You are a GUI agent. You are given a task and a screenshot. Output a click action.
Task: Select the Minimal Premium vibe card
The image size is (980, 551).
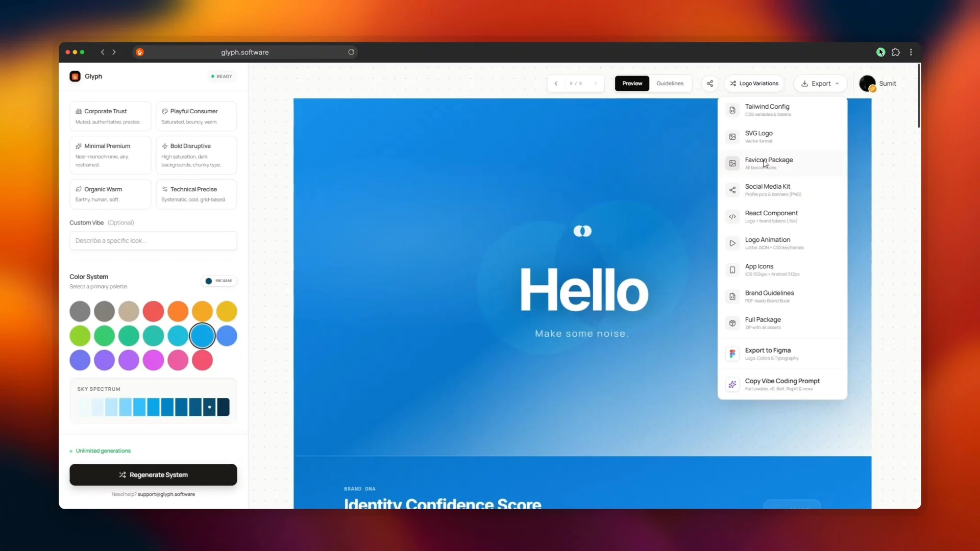[x=110, y=155]
